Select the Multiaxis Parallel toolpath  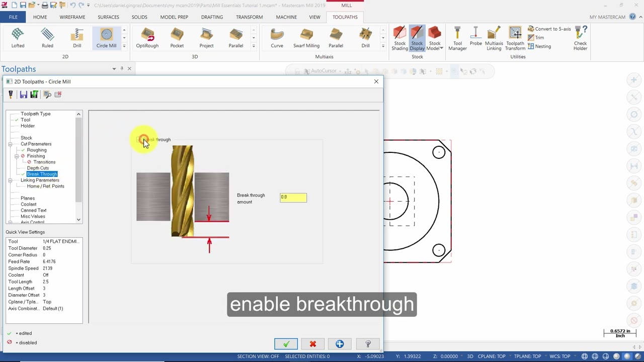[336, 38]
